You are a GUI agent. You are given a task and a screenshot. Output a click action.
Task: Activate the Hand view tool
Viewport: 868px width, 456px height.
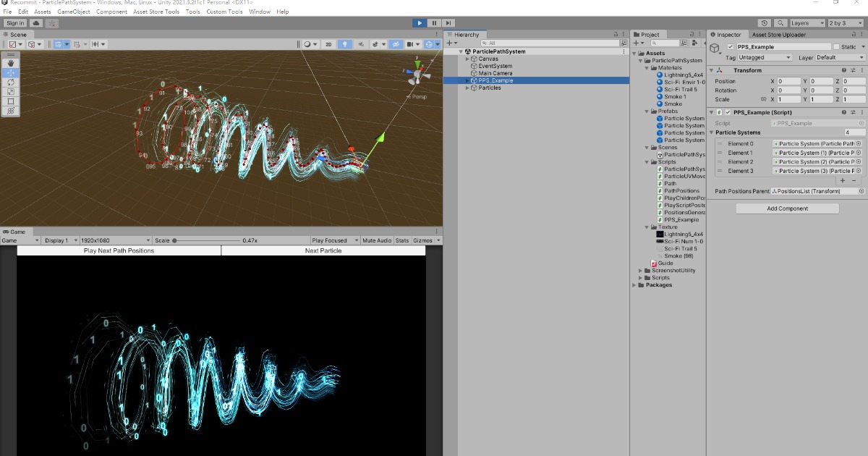click(12, 63)
